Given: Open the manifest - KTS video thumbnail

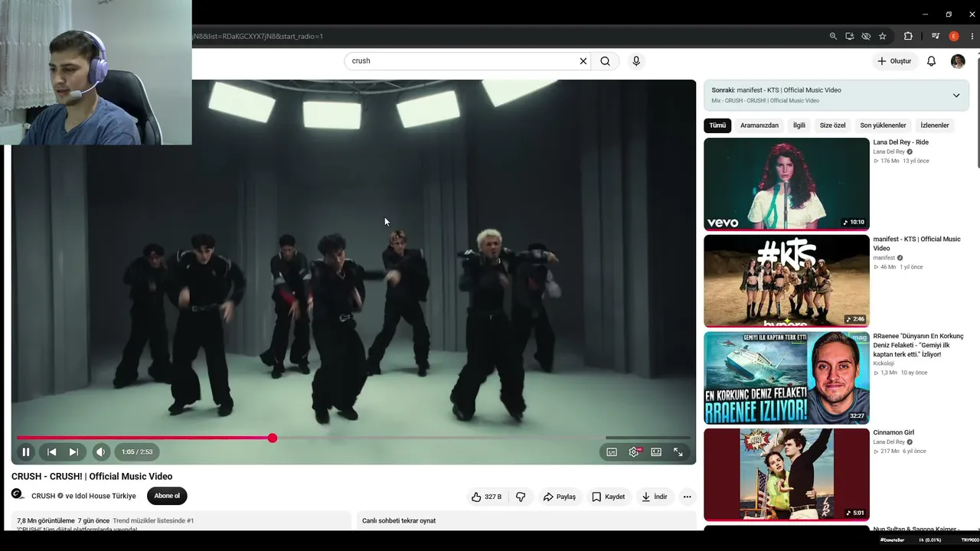Looking at the screenshot, I should pyautogui.click(x=786, y=281).
